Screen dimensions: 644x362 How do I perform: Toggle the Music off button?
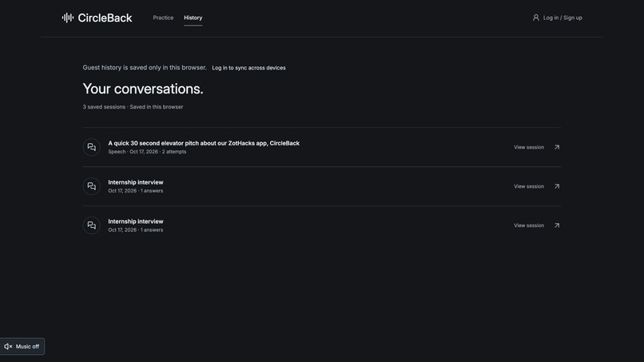22,346
